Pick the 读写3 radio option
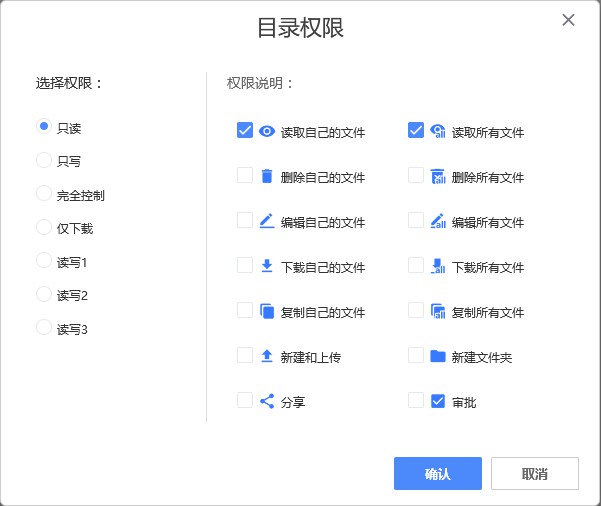Image resolution: width=601 pixels, height=506 pixels. 44,327
